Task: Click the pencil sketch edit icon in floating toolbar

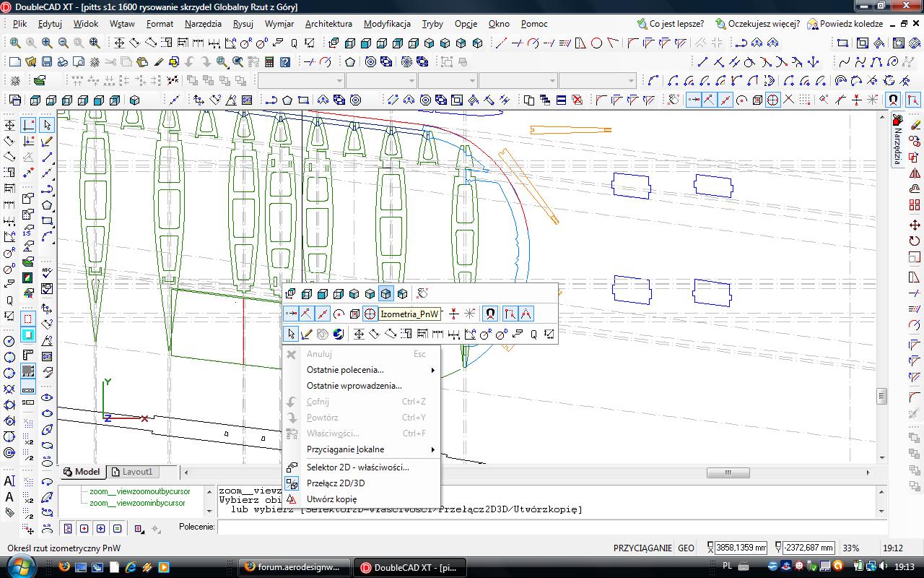Action: coord(306,334)
